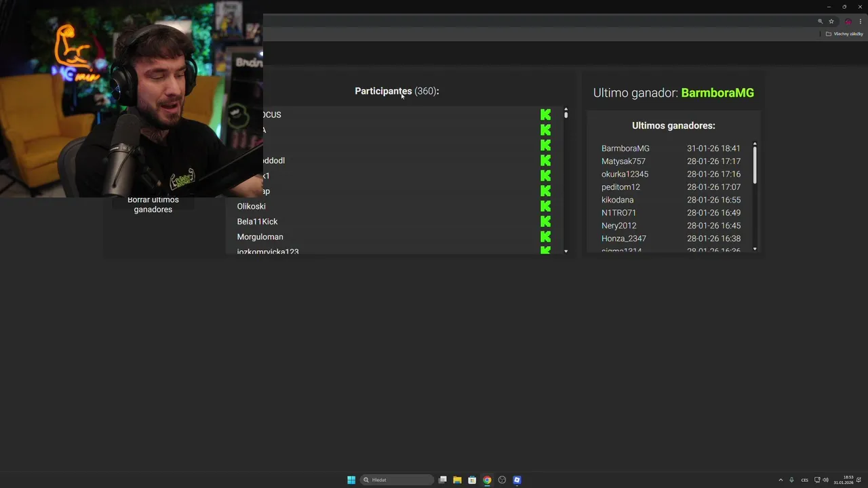Open the clock showing 18:53
Image resolution: width=868 pixels, height=488 pixels.
(x=844, y=480)
